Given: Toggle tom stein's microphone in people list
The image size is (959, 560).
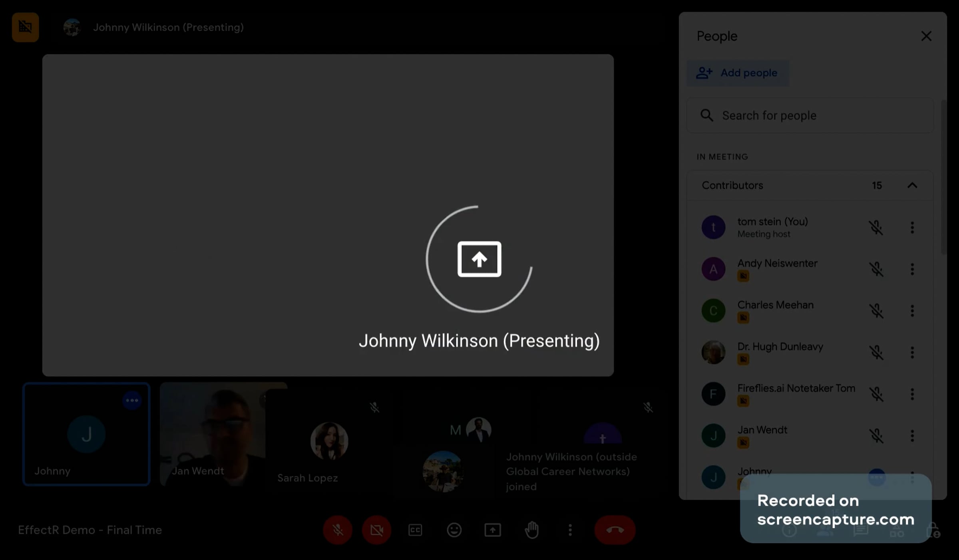Looking at the screenshot, I should pos(876,228).
